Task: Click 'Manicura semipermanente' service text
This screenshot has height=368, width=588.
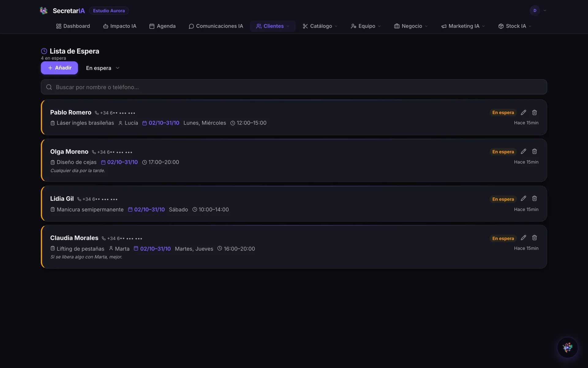Action: pyautogui.click(x=90, y=209)
